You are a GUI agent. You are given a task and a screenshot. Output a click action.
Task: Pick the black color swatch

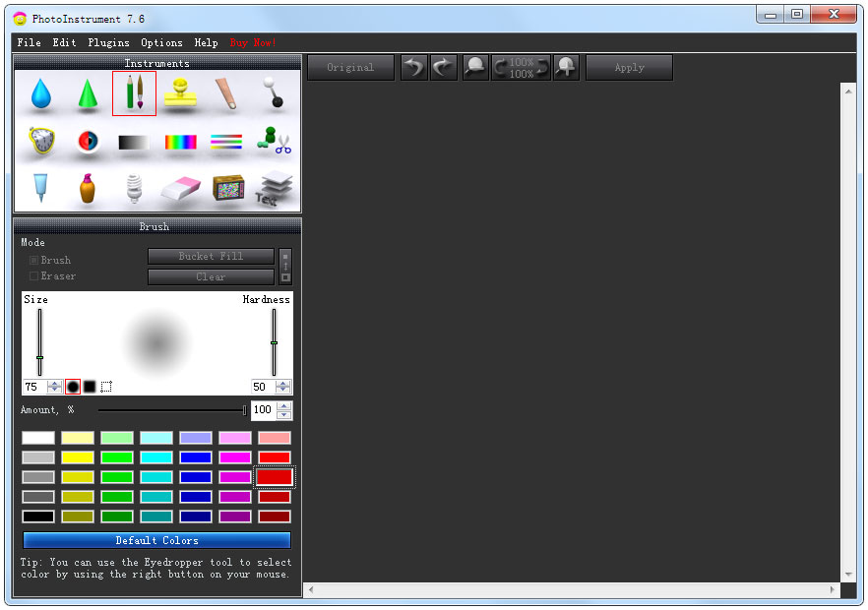click(38, 517)
